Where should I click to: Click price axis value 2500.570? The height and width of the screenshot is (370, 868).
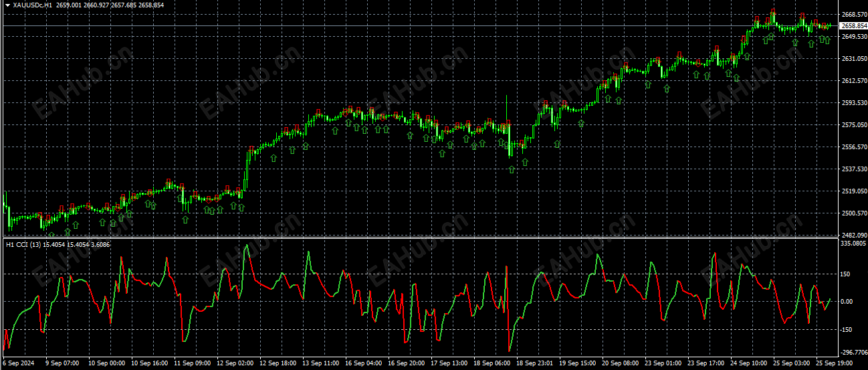[853, 213]
